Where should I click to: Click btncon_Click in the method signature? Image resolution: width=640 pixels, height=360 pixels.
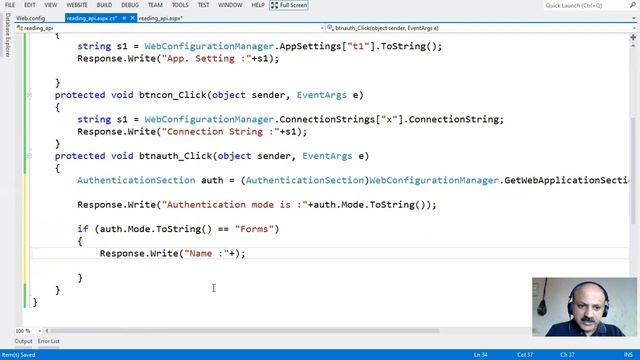coord(173,95)
